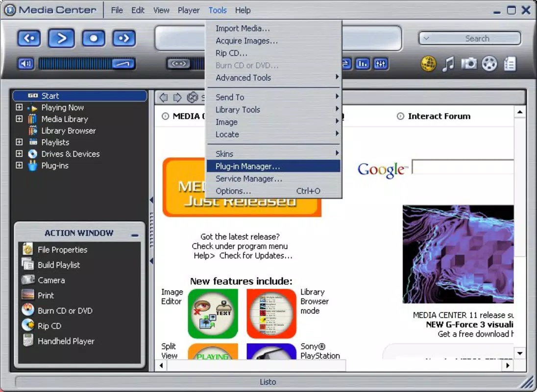Select Library Browser in the tree
This screenshot has height=392, width=537.
tap(69, 130)
